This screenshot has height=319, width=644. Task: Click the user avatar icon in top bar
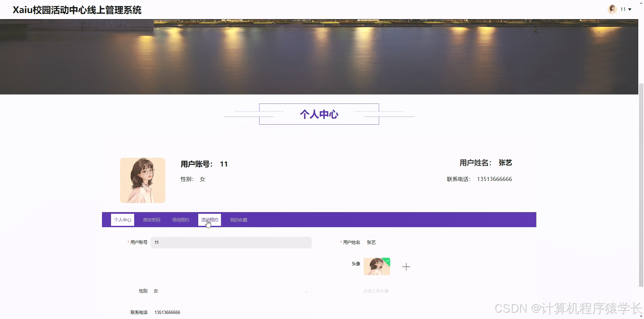(x=612, y=9)
